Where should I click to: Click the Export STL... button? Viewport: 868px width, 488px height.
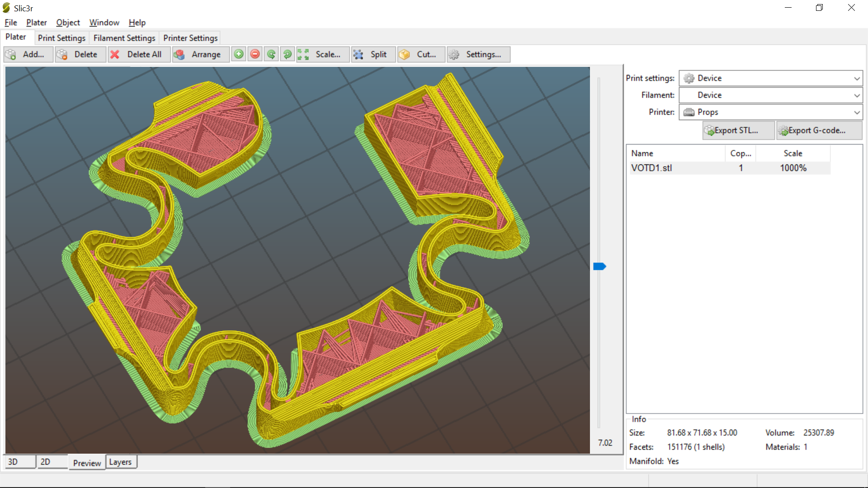[738, 130]
